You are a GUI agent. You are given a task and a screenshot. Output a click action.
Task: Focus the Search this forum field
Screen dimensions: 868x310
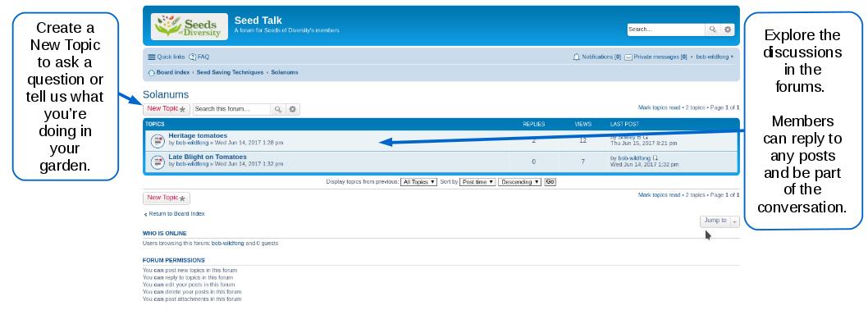click(x=231, y=110)
